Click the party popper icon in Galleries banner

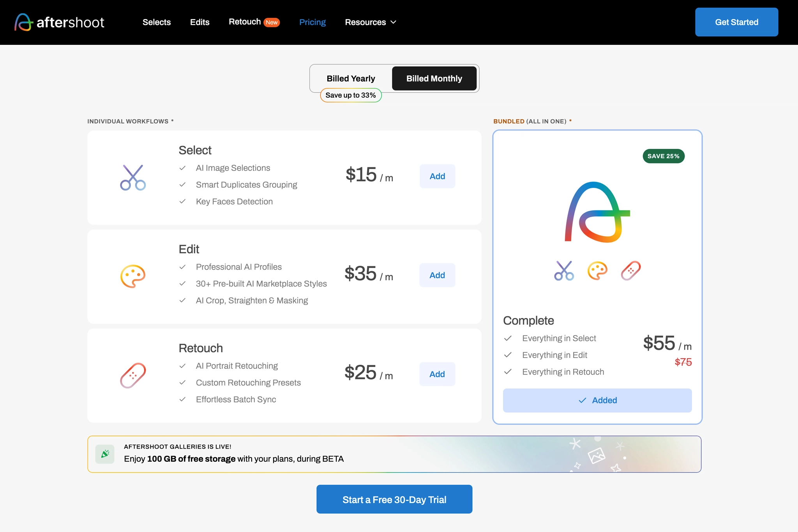pos(105,454)
